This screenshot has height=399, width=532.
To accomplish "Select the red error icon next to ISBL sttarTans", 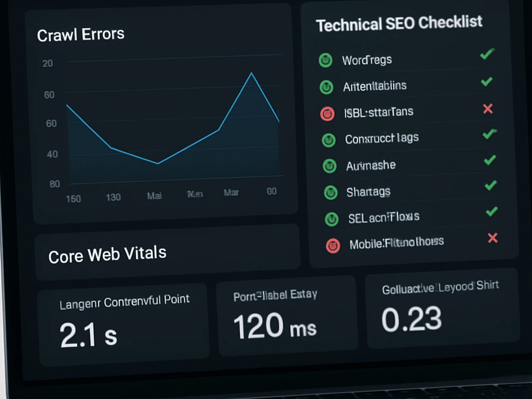I will [x=328, y=114].
